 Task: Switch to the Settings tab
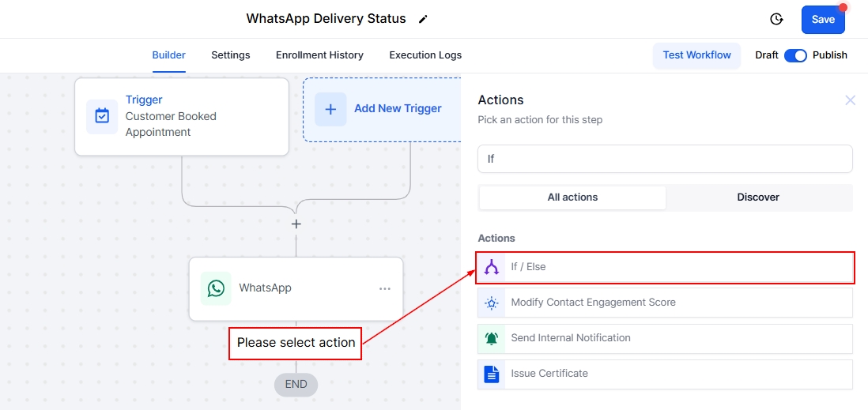[x=230, y=55]
